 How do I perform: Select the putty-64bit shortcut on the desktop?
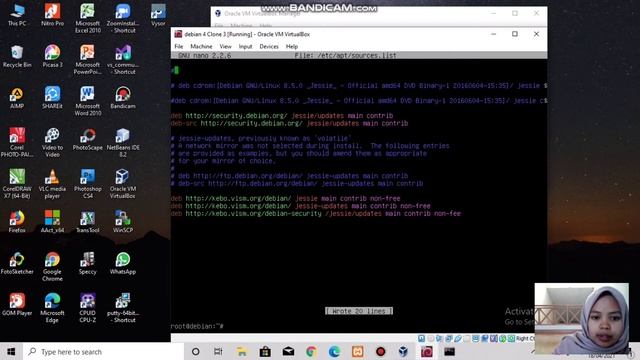click(123, 308)
